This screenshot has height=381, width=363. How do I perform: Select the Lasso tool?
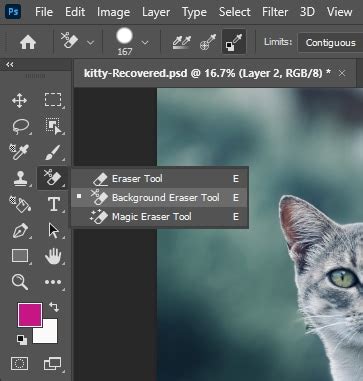21,127
